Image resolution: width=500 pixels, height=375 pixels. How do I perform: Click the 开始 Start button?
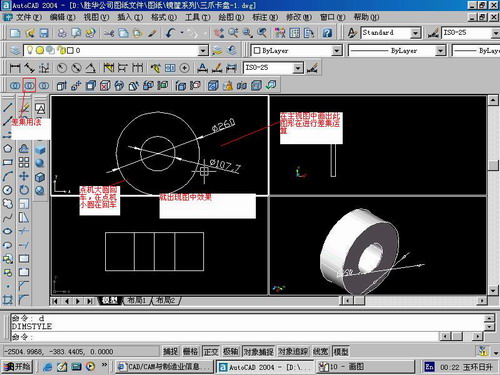(18, 367)
